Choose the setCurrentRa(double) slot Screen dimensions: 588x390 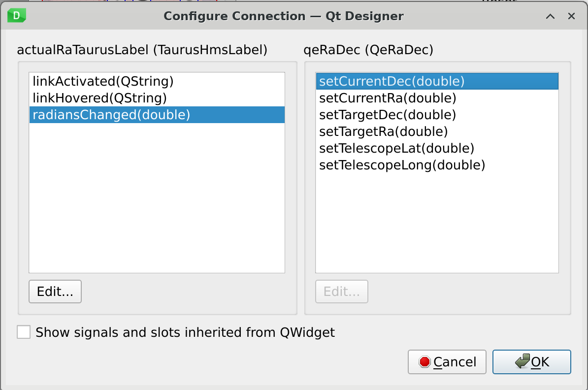[x=387, y=98]
